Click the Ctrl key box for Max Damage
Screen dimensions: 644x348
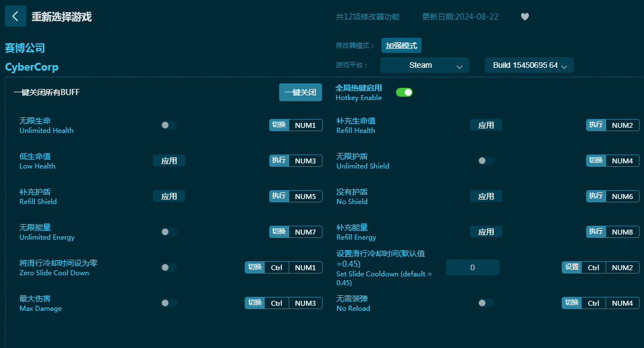276,303
